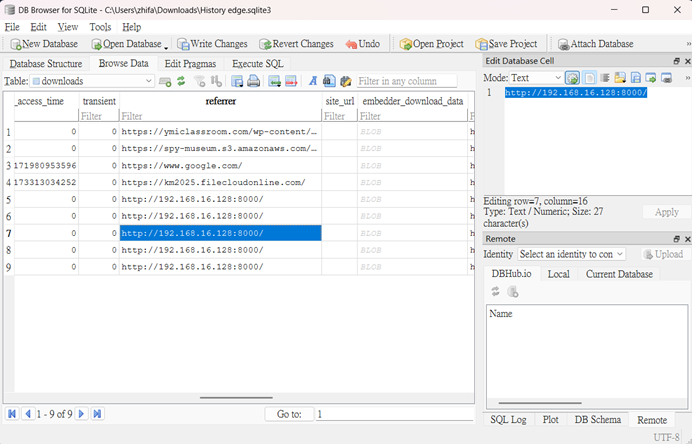Viewport: 692px width, 444px height.
Task: Float the Remote panel
Action: [x=677, y=239]
